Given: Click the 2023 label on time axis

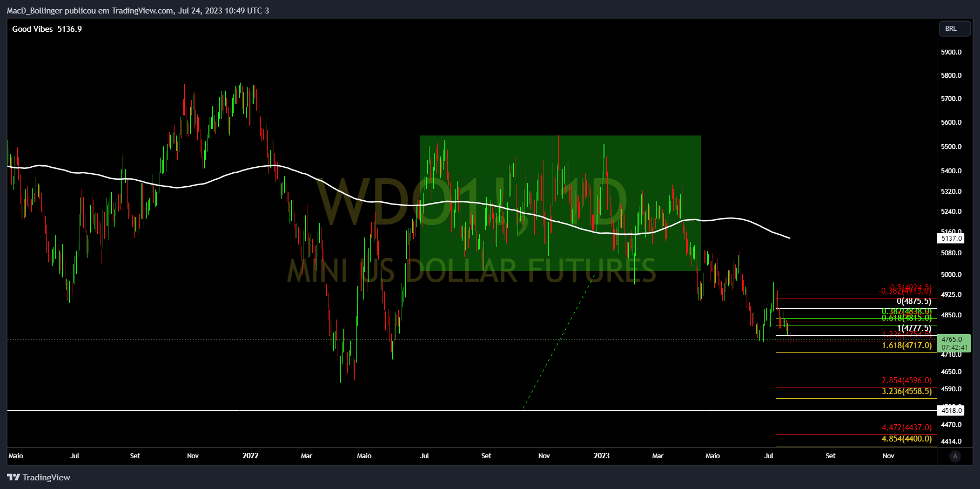Looking at the screenshot, I should 601,456.
